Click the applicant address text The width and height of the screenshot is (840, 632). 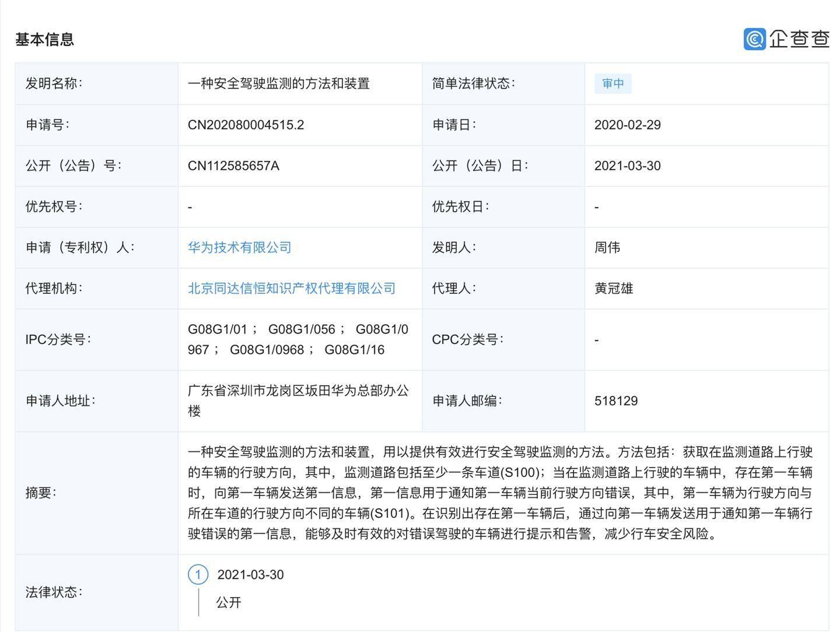point(297,401)
